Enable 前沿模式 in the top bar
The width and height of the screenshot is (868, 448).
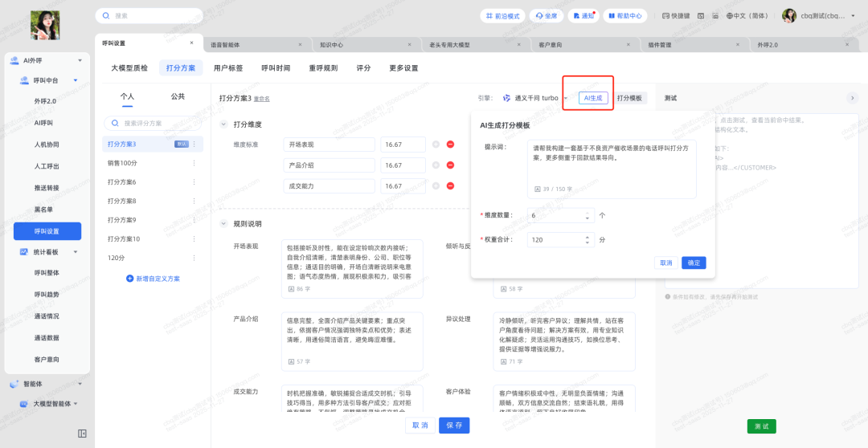point(502,16)
